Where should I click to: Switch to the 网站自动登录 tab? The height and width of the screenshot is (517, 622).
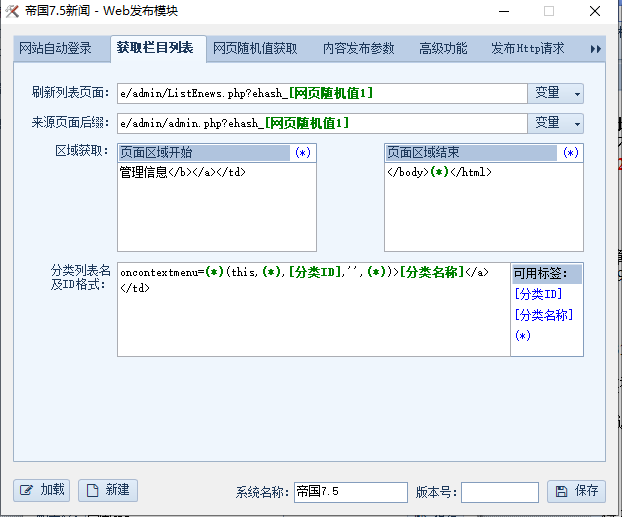[56, 48]
